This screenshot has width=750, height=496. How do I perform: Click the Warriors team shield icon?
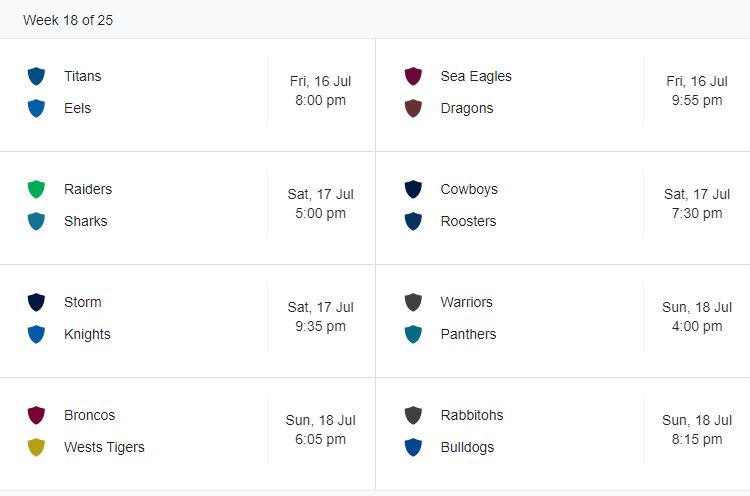413,302
